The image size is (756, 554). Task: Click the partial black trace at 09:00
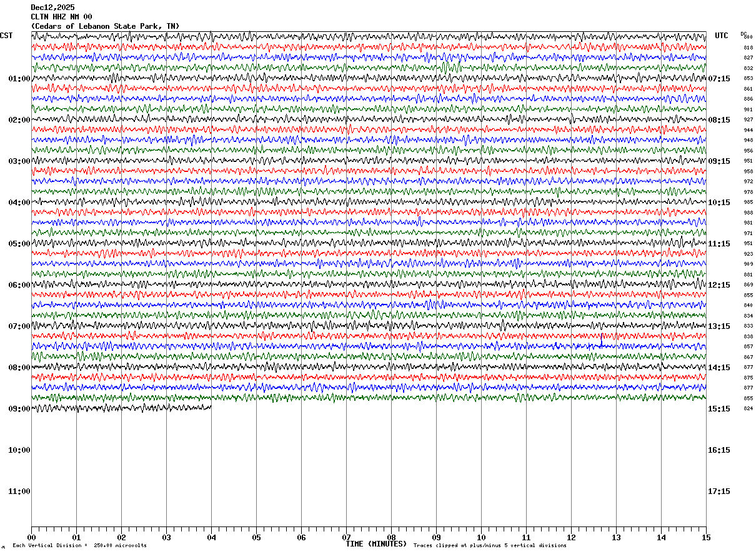[x=121, y=408]
